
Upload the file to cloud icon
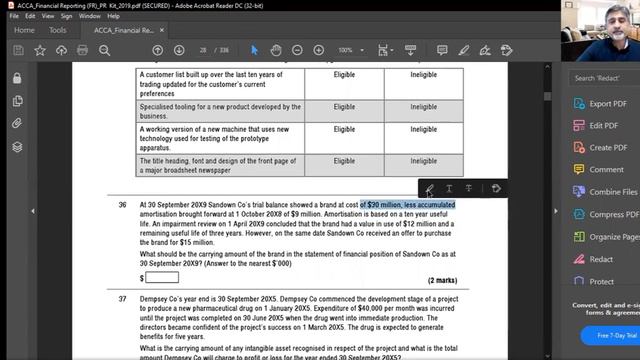[x=61, y=50]
